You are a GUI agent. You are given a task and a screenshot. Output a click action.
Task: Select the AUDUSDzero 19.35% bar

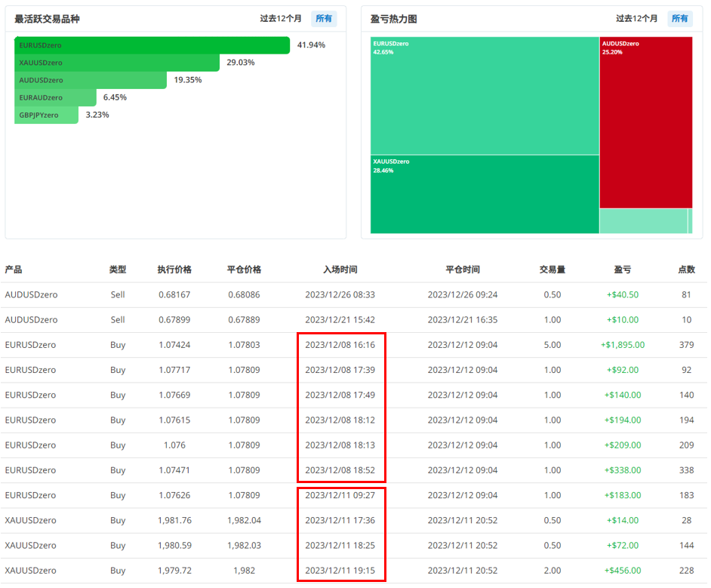[91, 80]
